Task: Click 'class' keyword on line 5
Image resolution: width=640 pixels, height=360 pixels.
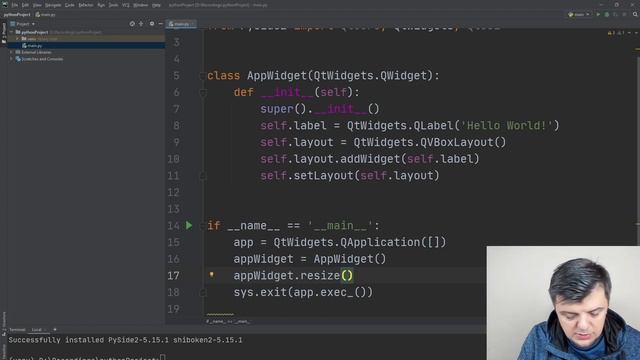Action: click(223, 76)
